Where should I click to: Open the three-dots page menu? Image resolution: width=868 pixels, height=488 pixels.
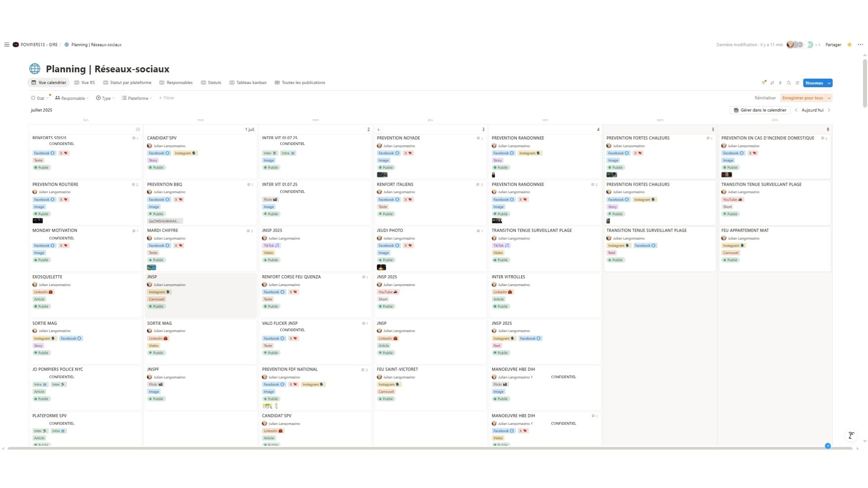point(860,44)
